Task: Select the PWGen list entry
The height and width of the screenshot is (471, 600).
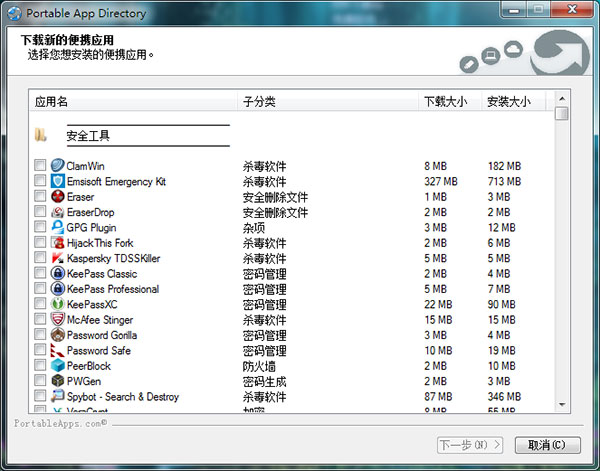Action: [x=82, y=382]
